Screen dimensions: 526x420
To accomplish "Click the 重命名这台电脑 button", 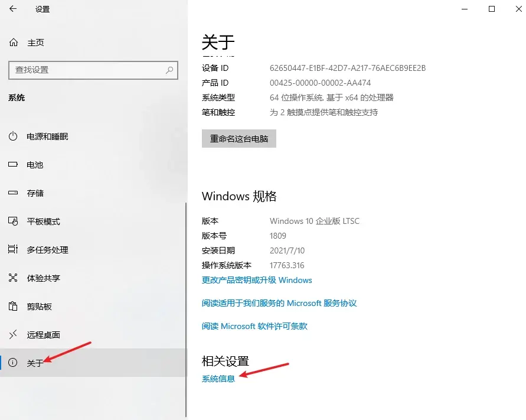I will [239, 138].
